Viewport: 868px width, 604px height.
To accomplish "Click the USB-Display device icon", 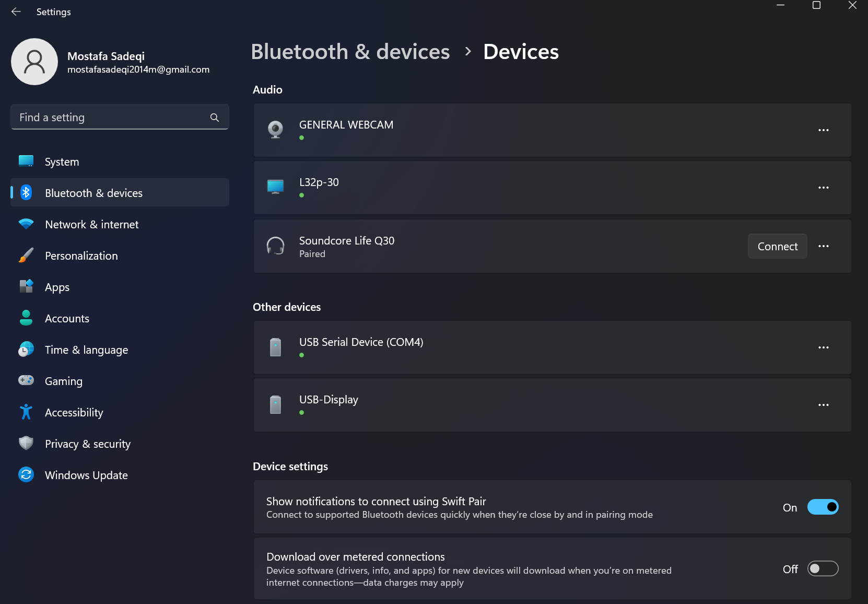I will click(x=276, y=404).
